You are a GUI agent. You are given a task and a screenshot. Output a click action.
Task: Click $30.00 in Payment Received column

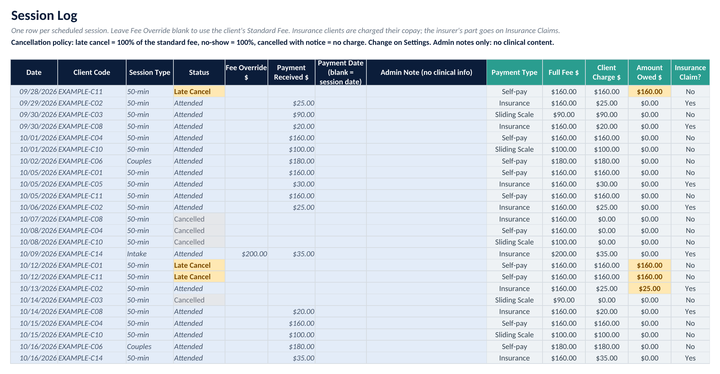pyautogui.click(x=291, y=184)
